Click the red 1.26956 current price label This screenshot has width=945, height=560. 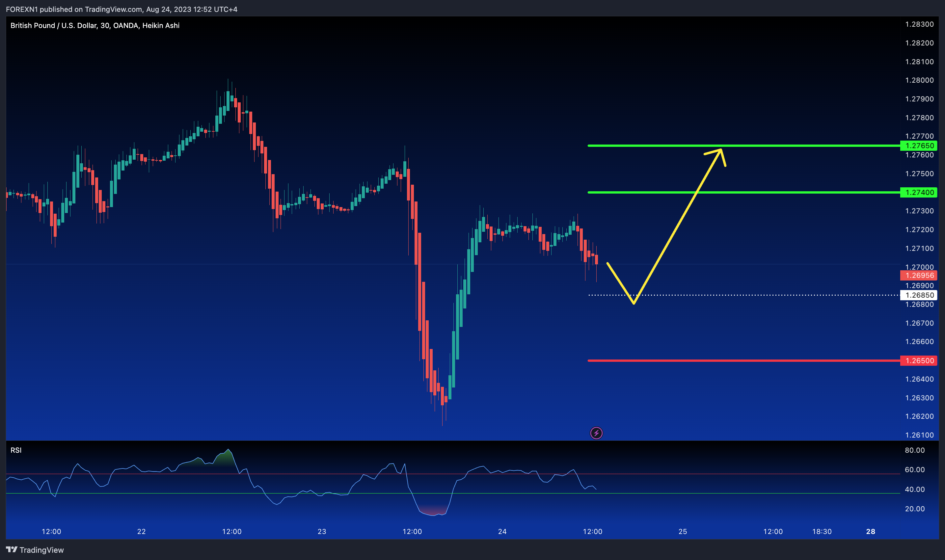[919, 276]
